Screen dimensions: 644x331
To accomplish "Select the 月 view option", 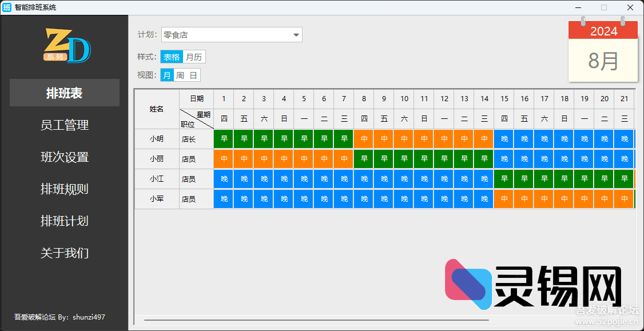I will [166, 75].
